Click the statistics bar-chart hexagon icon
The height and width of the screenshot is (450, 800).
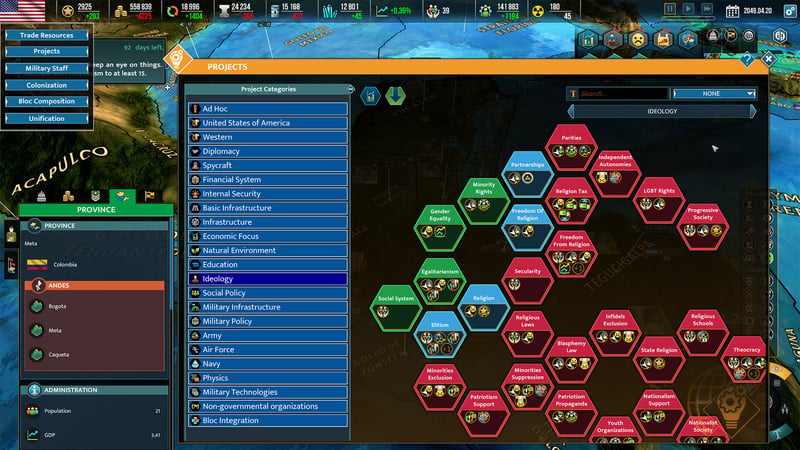588,39
